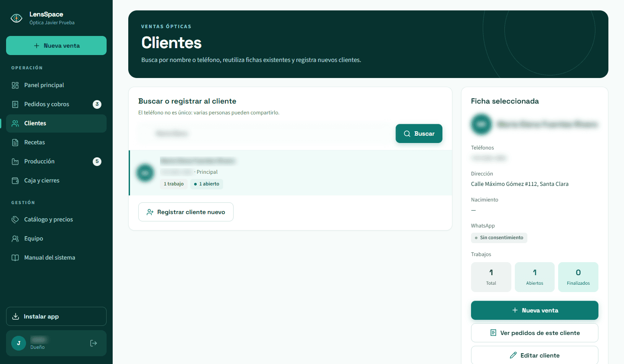Click the 'Principal' phone label in client row

207,172
